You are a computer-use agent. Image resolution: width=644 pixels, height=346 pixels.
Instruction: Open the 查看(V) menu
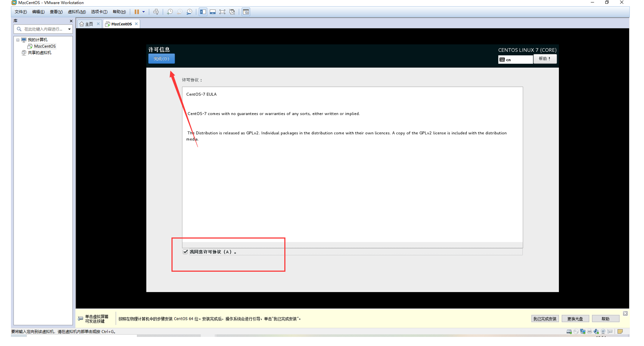click(x=56, y=12)
